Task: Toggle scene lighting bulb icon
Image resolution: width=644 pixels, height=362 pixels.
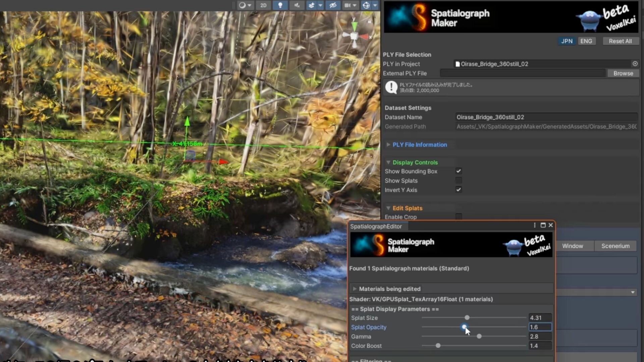Action: pos(280,5)
